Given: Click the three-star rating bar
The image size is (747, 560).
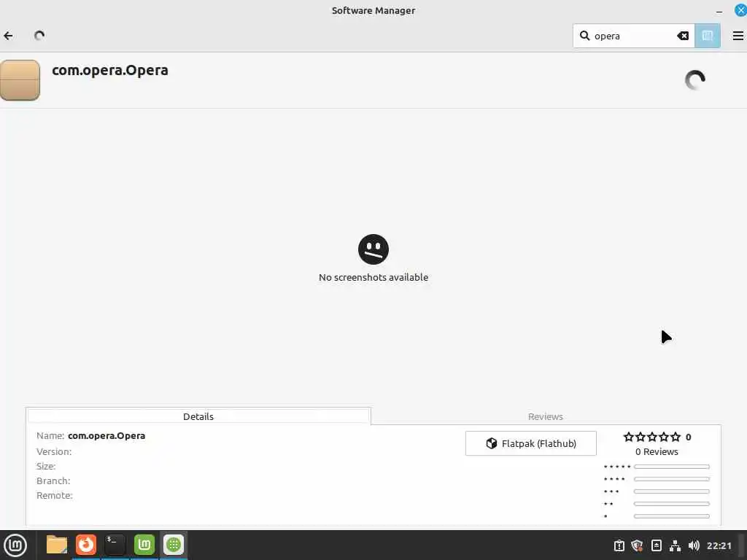Looking at the screenshot, I should [x=671, y=491].
